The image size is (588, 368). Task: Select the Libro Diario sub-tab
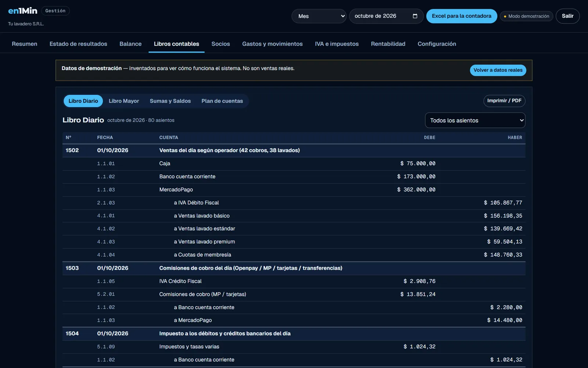point(83,101)
